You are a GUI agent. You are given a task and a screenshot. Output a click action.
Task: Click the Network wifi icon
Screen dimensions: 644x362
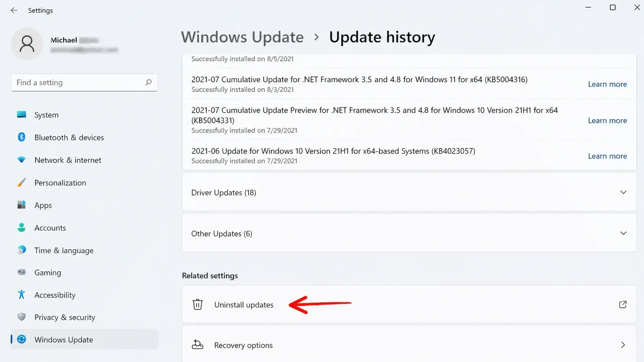(22, 160)
